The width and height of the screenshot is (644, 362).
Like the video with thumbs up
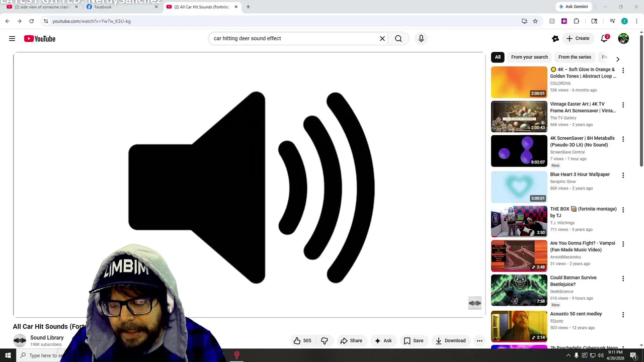302,340
